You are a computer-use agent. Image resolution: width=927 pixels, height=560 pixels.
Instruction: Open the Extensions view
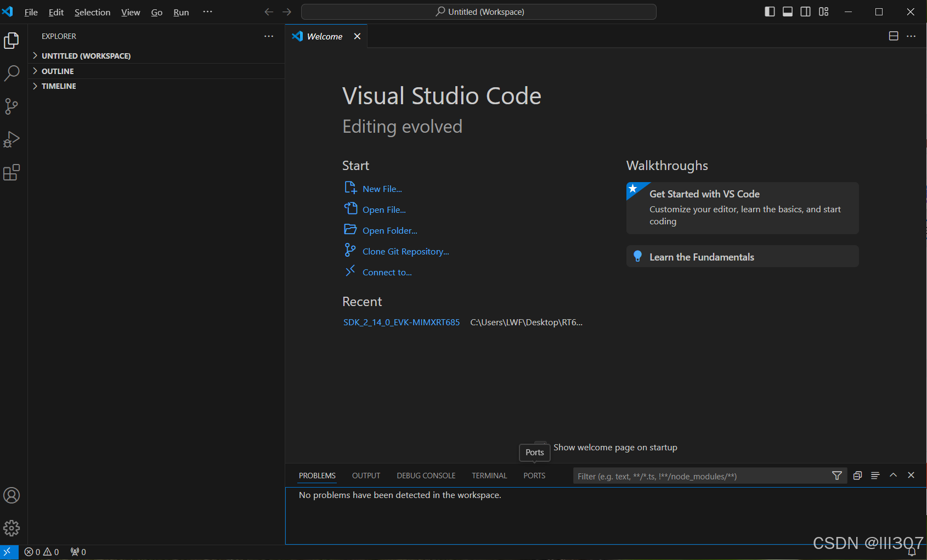[x=12, y=172]
